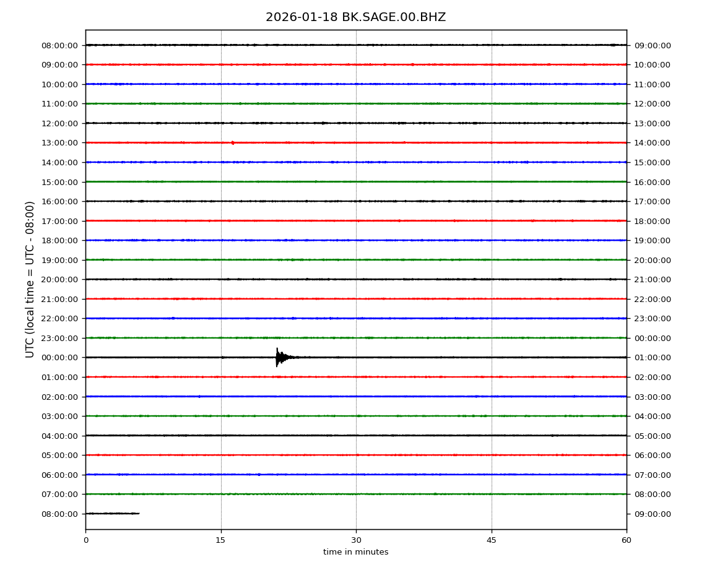Click the large earthquake waveform on the 00:00:00 trace
The image size is (712, 588).
(x=280, y=357)
